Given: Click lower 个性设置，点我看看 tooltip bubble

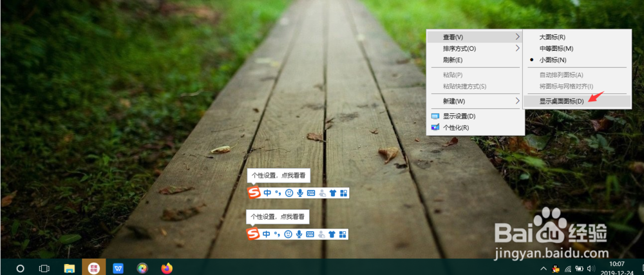Looking at the screenshot, I should tap(278, 216).
